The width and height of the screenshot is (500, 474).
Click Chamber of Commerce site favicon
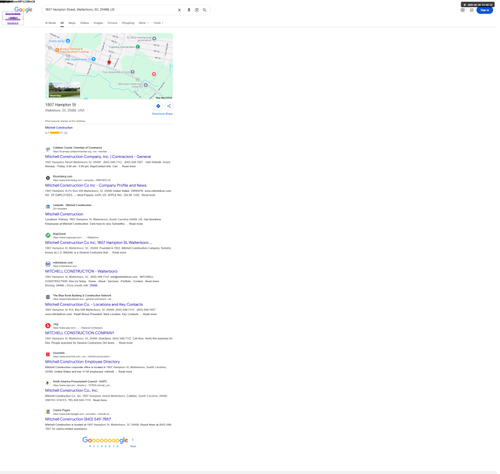coord(48,149)
